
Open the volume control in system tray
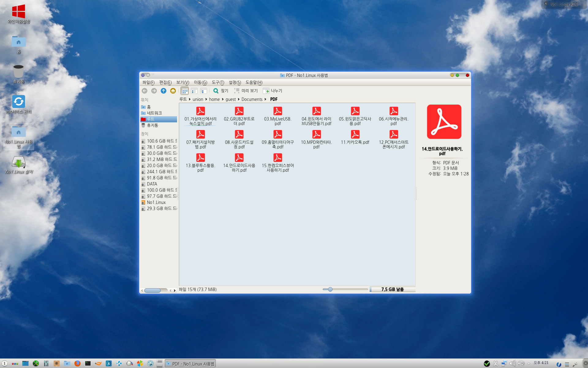click(512, 363)
